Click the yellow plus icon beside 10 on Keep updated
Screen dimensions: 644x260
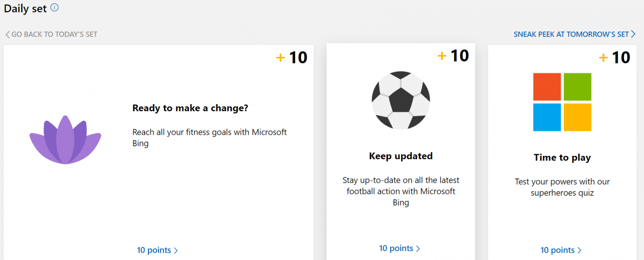[x=442, y=55]
